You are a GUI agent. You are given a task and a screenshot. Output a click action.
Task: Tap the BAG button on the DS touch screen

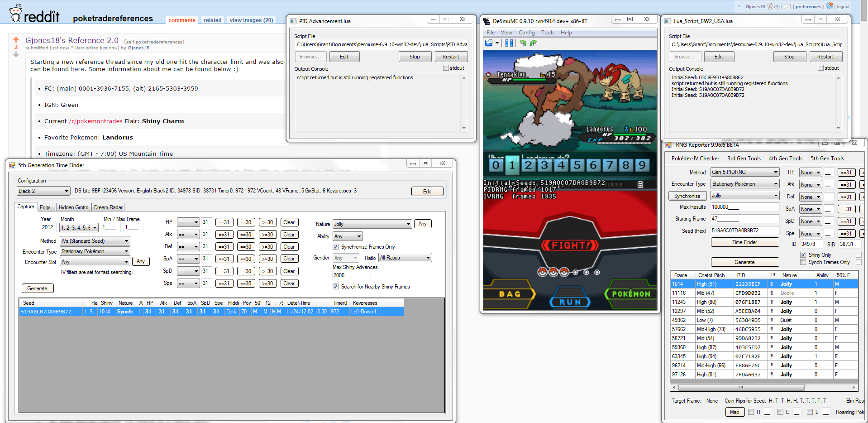coord(509,294)
